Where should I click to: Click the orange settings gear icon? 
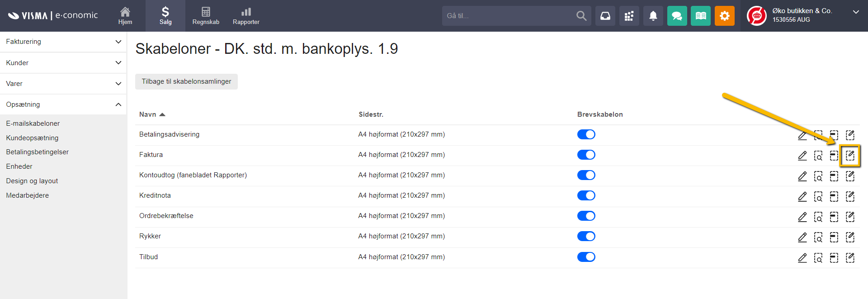[x=724, y=16]
